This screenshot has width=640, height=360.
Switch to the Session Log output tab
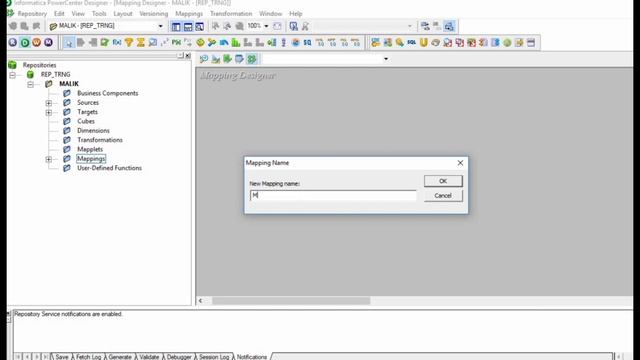214,357
